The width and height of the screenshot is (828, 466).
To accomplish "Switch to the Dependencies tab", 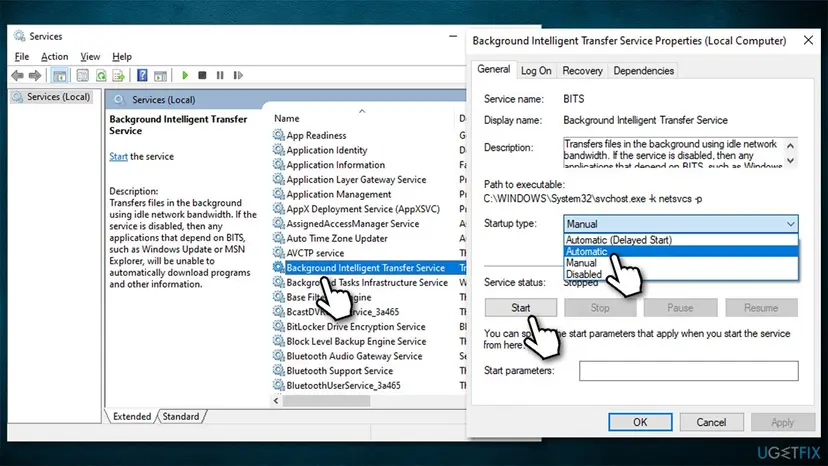I will [643, 71].
